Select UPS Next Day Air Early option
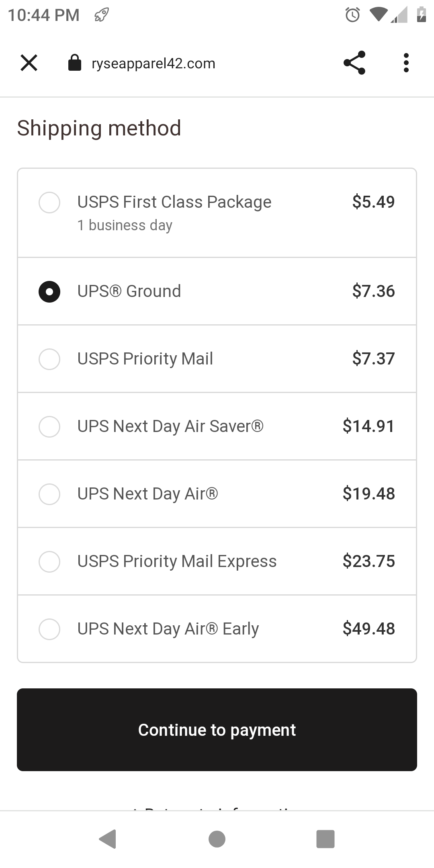 click(49, 629)
